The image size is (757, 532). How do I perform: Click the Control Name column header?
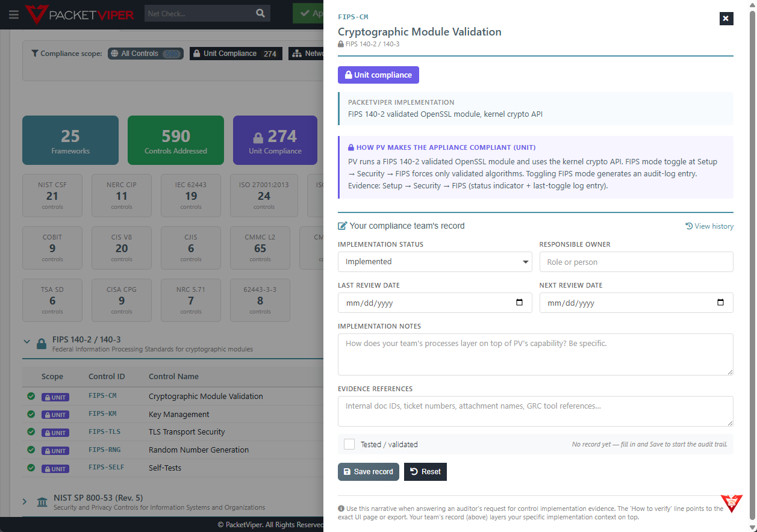(173, 377)
